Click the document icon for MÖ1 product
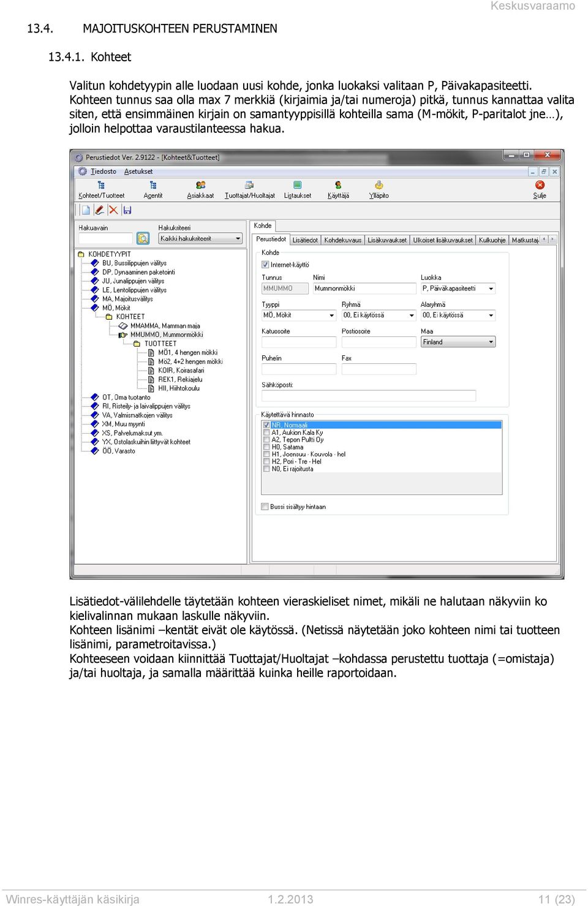 coord(151,353)
